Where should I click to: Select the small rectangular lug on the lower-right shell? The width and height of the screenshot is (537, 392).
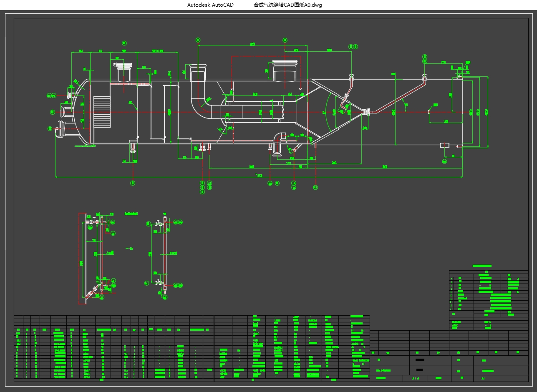(444, 145)
